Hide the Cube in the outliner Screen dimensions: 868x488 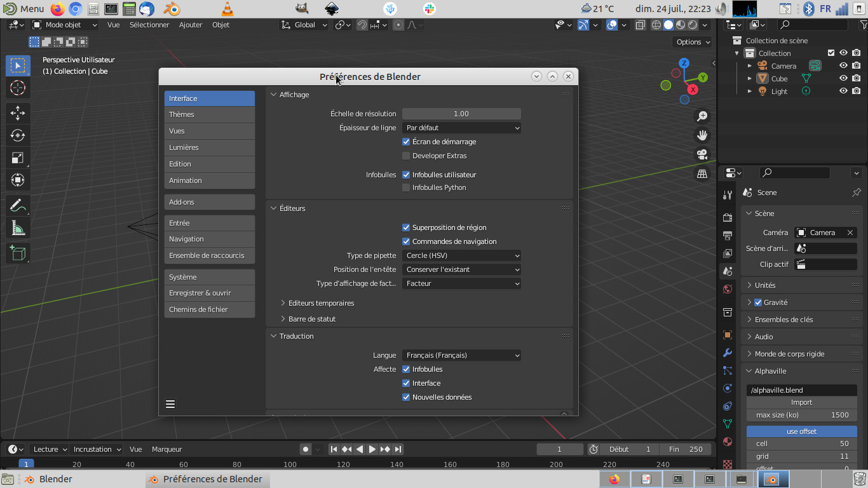pyautogui.click(x=843, y=79)
